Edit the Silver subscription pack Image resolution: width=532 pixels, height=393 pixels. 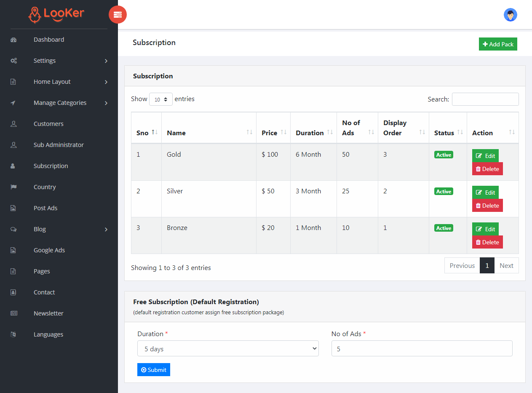(485, 192)
